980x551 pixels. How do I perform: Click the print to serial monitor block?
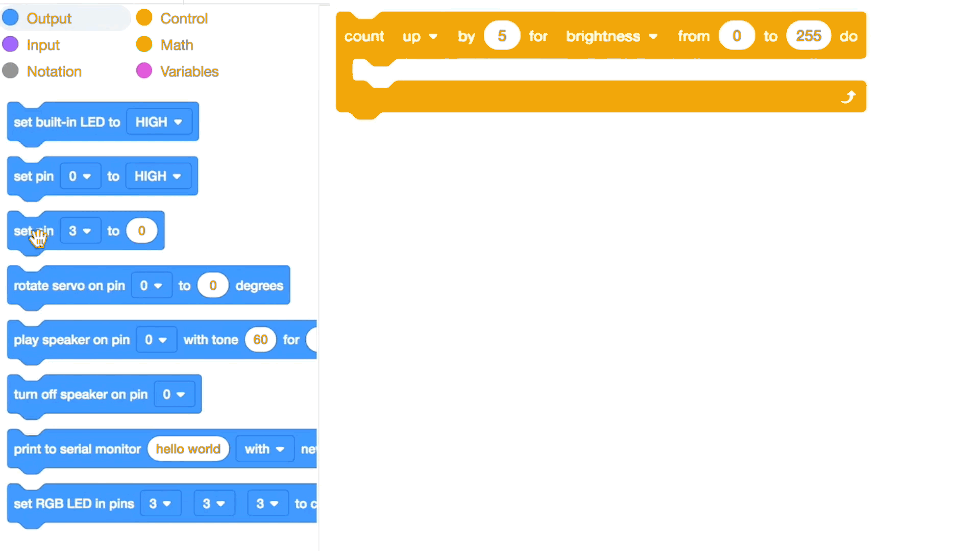point(78,449)
